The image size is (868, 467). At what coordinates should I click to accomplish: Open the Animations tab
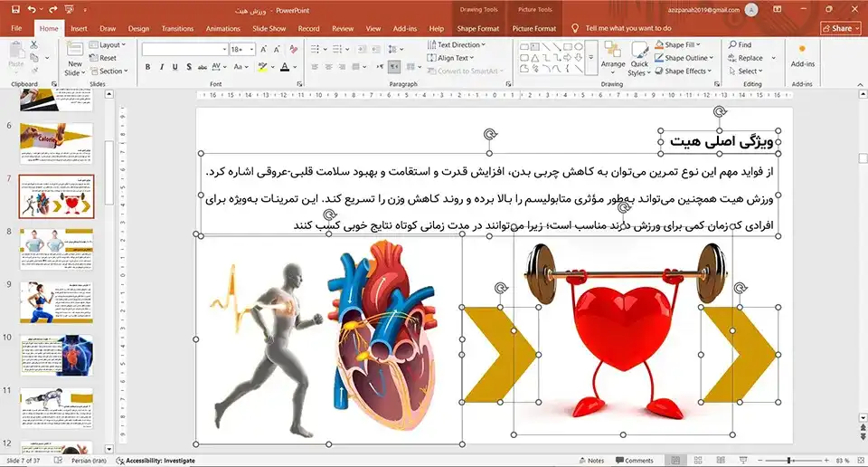[222, 28]
